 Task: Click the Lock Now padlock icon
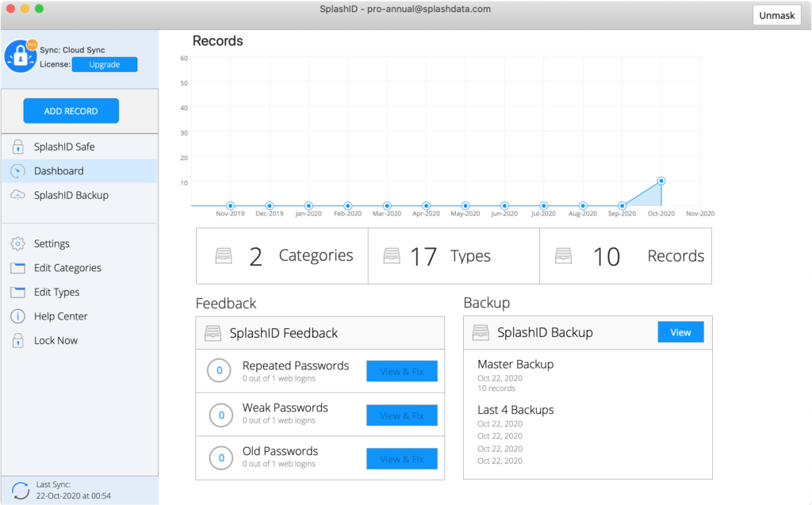click(x=18, y=341)
